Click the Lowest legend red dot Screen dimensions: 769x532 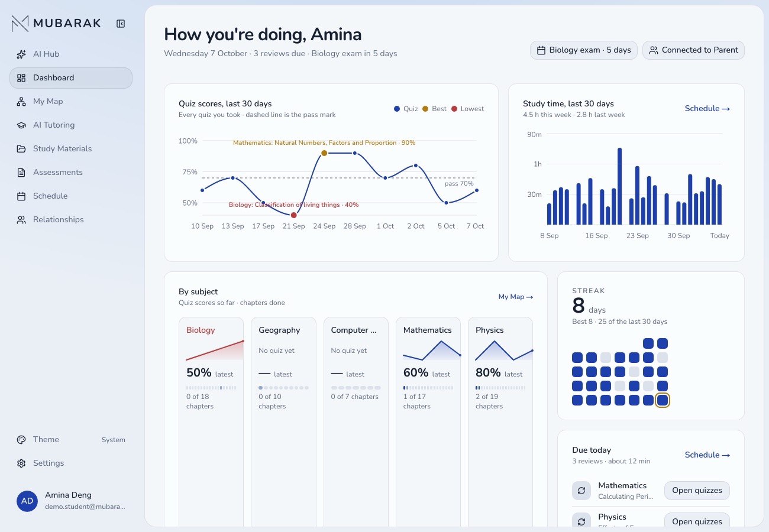tap(454, 109)
